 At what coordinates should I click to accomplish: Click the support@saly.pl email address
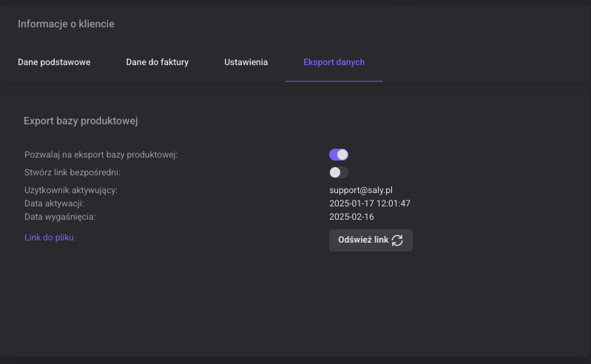[x=360, y=190]
